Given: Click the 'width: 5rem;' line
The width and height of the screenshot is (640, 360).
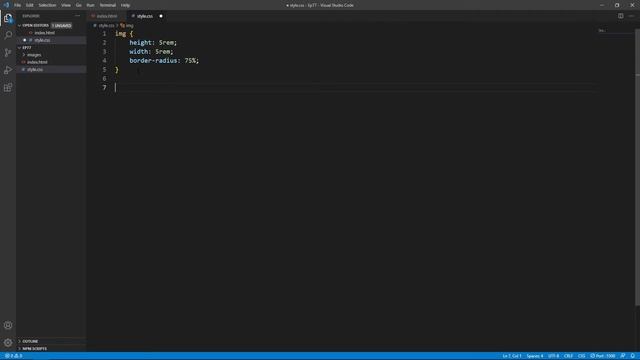Looking at the screenshot, I should tap(151, 51).
